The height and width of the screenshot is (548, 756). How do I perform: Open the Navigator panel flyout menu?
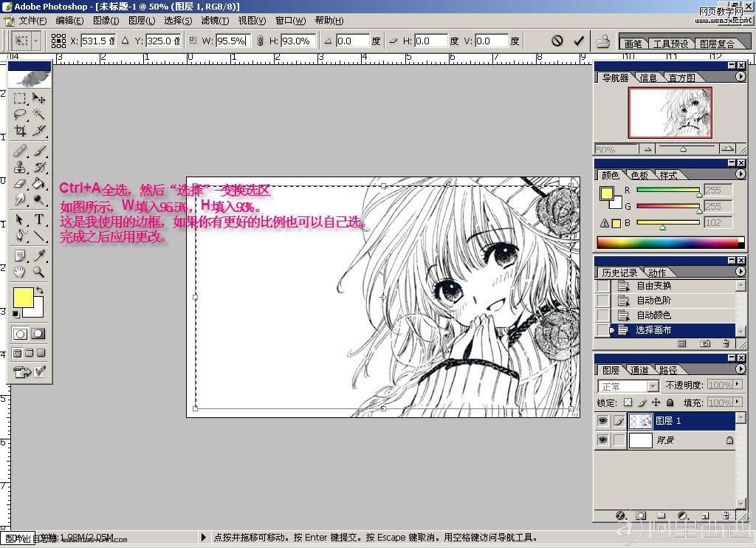740,77
